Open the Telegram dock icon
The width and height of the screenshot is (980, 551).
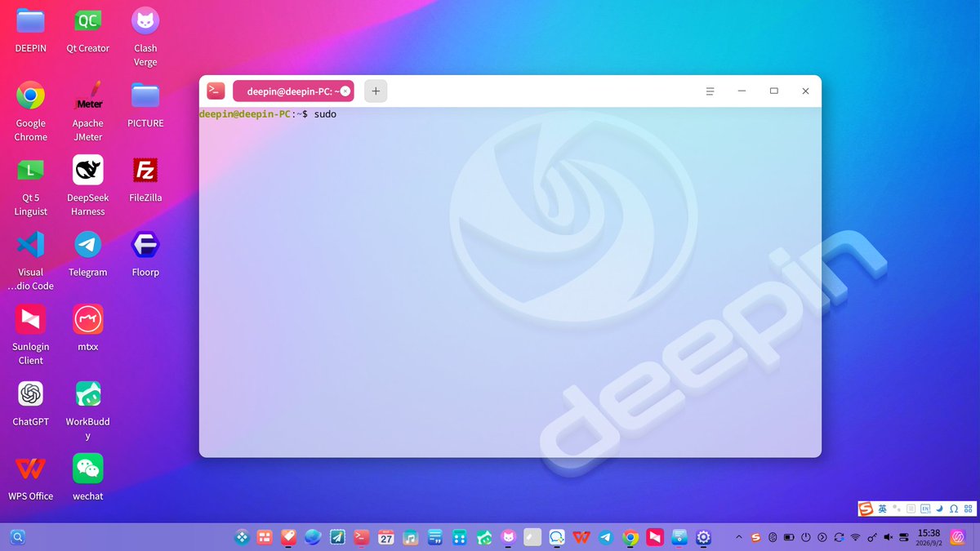coord(606,537)
